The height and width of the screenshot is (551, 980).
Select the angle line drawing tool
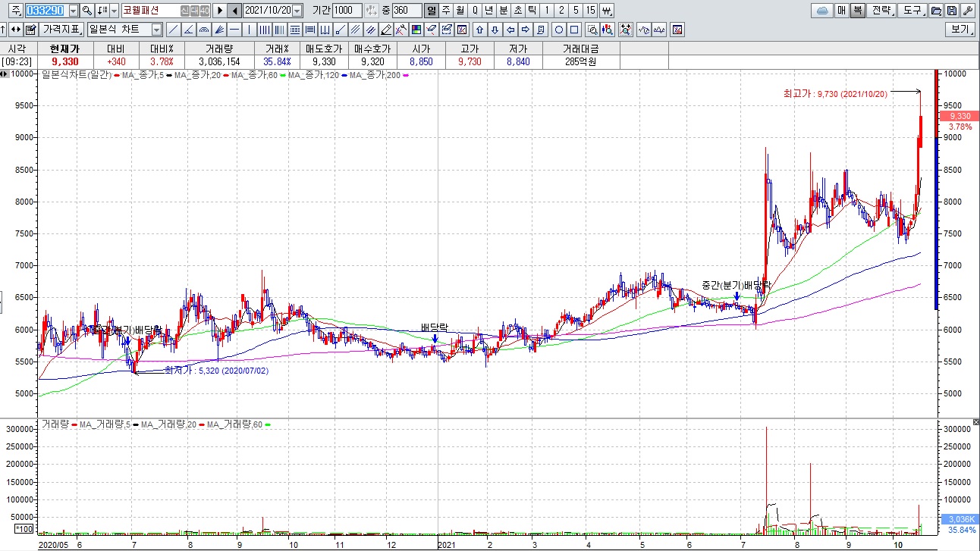[x=188, y=30]
